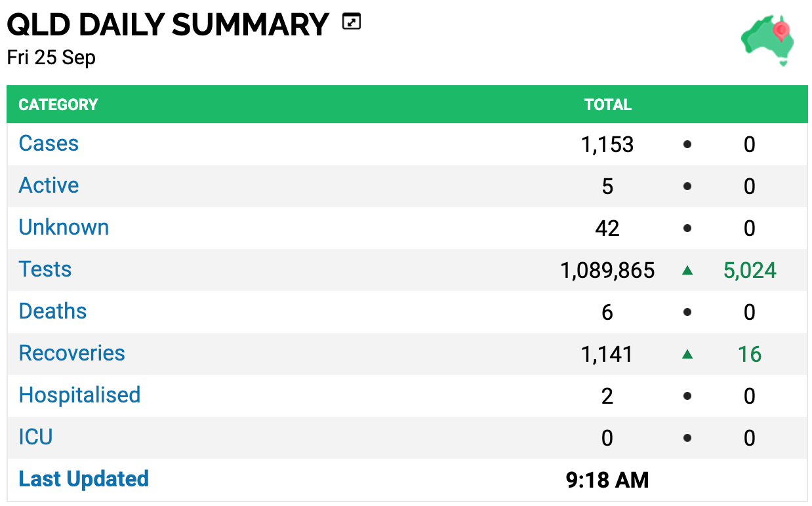This screenshot has width=812, height=506.
Task: Click the CATEGORY column header
Action: click(x=58, y=105)
